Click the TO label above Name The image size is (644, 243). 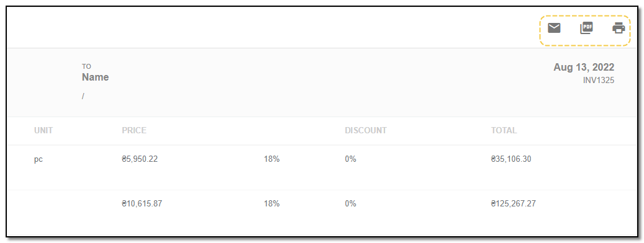coord(86,66)
